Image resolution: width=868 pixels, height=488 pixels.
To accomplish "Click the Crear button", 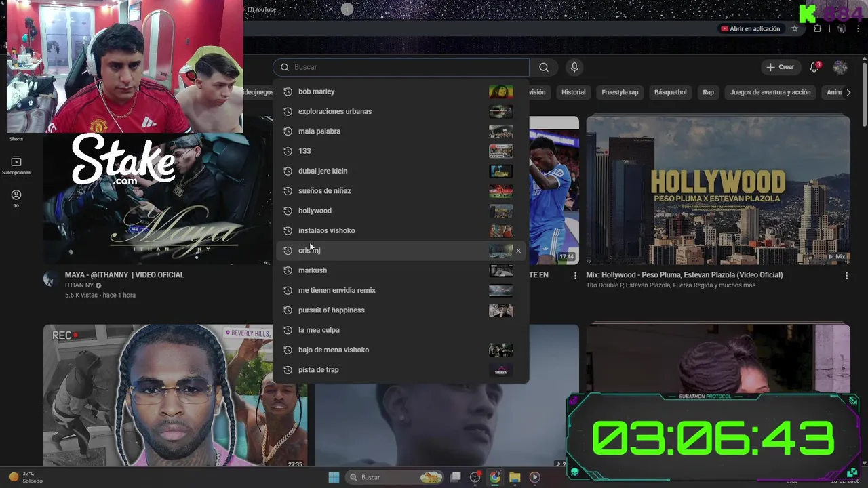I will point(781,67).
